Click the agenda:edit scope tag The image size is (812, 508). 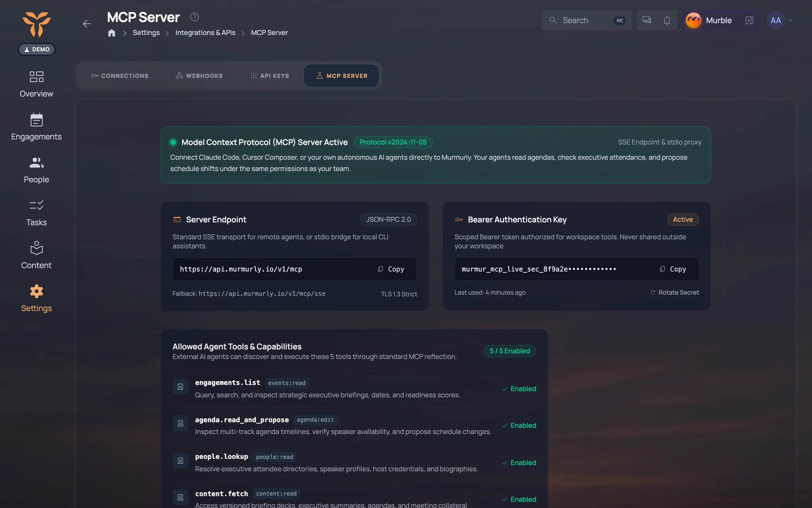(315, 420)
